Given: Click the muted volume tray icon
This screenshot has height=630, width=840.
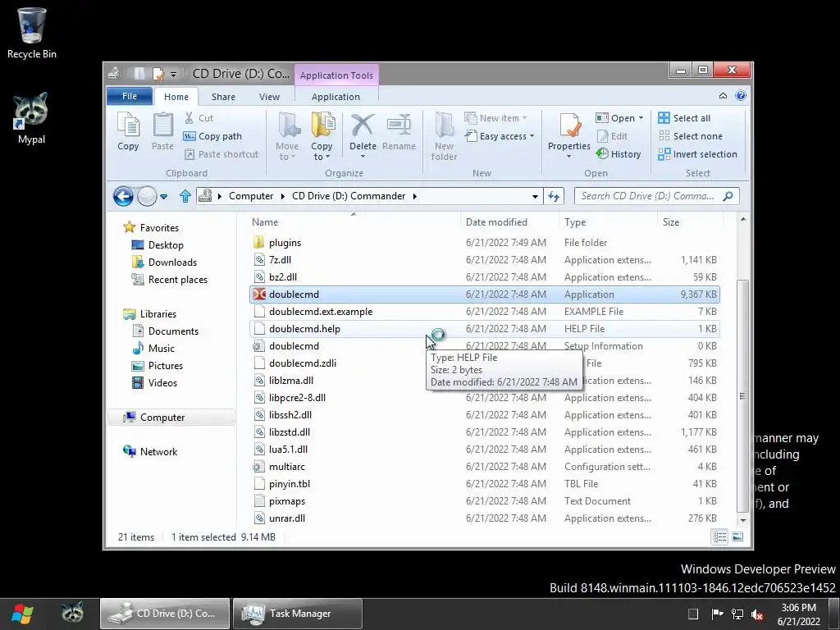Looking at the screenshot, I should (757, 614).
